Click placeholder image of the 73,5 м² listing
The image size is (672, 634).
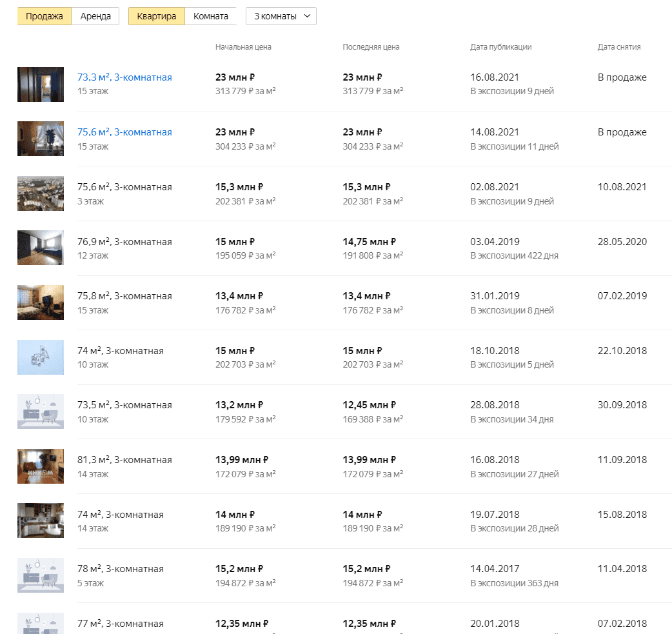[41, 411]
